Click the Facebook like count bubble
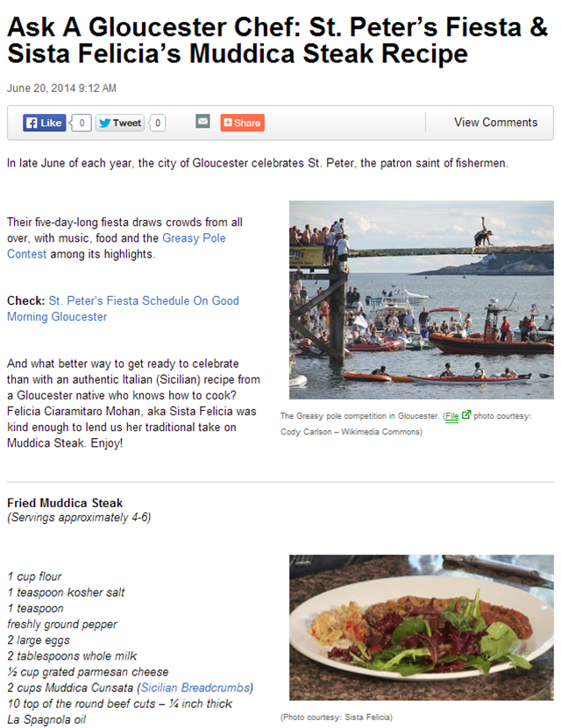 point(81,123)
